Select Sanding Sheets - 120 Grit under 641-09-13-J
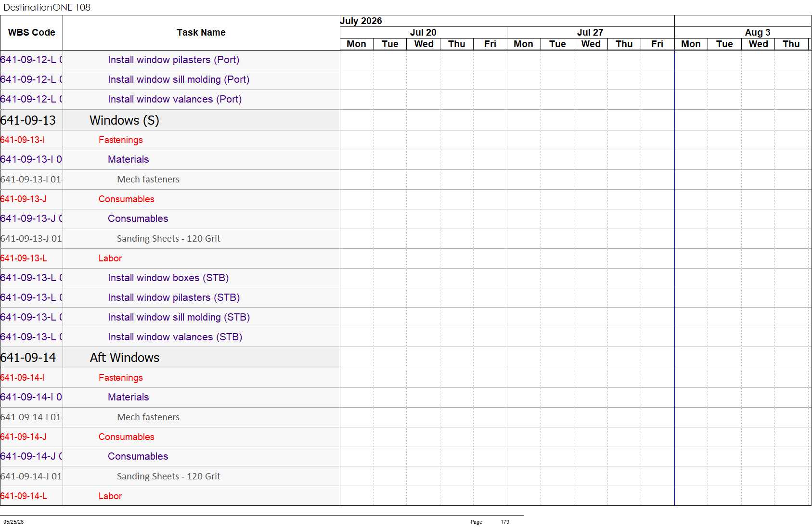Image resolution: width=812 pixels, height=528 pixels. pyautogui.click(x=168, y=239)
